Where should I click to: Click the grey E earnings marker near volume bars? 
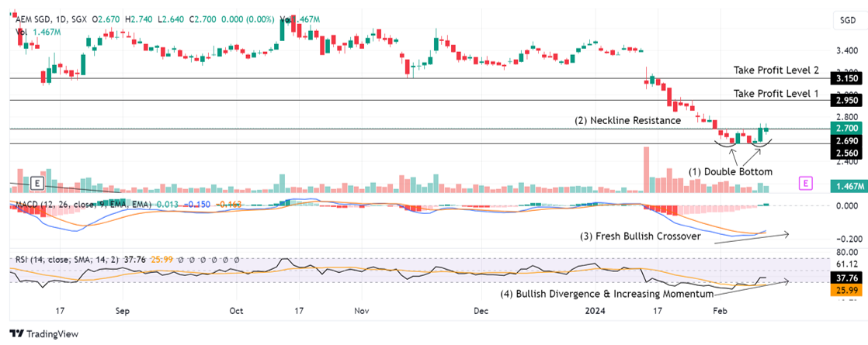coord(37,182)
